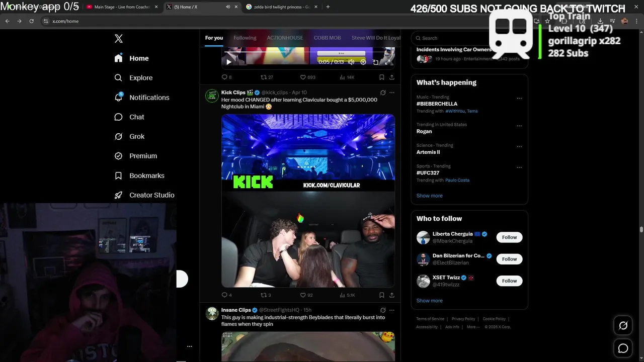644x362 pixels.
Task: Switch to AC7IONHOUSE tab
Action: [x=285, y=38]
